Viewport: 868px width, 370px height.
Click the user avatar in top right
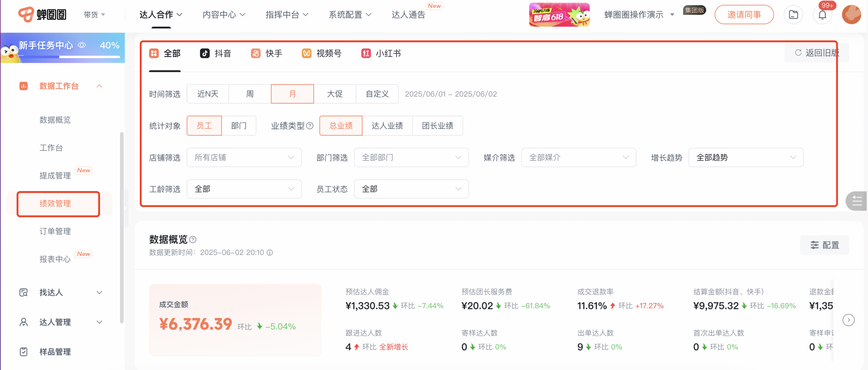pyautogui.click(x=851, y=15)
